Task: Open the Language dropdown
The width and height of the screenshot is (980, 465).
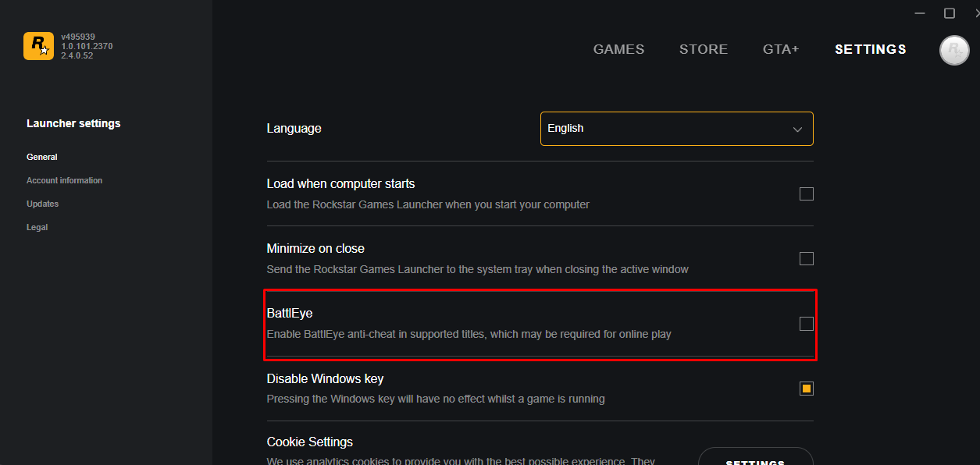Action: point(676,129)
